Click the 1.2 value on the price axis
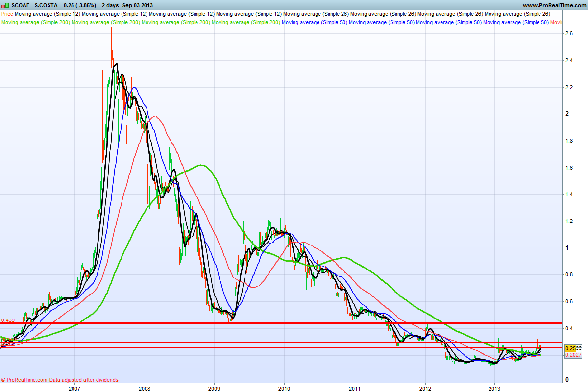This screenshot has height=392, width=588. 569,221
